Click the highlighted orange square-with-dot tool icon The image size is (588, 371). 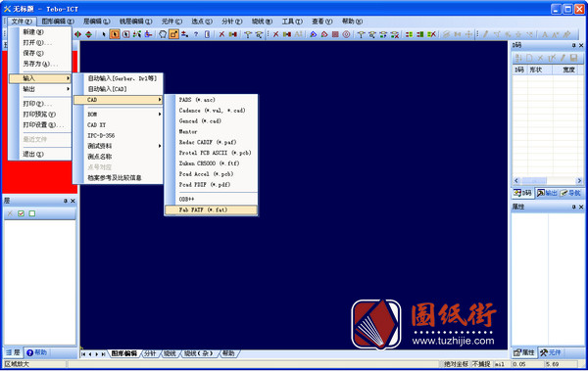click(x=173, y=34)
